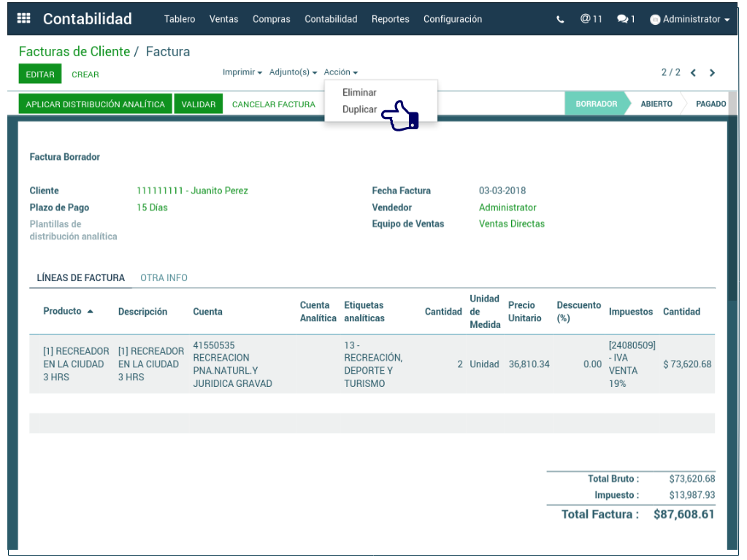The height and width of the screenshot is (560, 747).
Task: Open the apps grid menu icon
Action: [23, 19]
